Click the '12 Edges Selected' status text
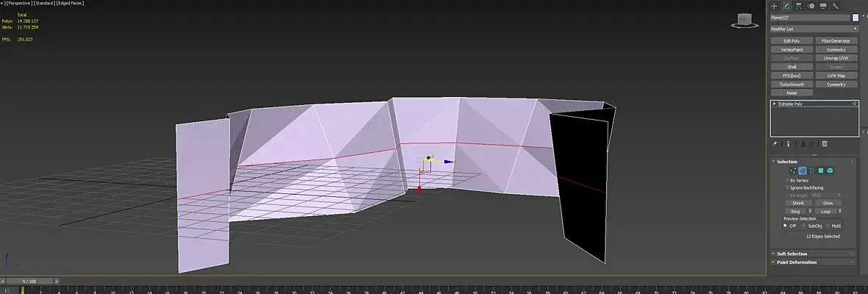Viewport: 868px width, 294px height. 822,236
